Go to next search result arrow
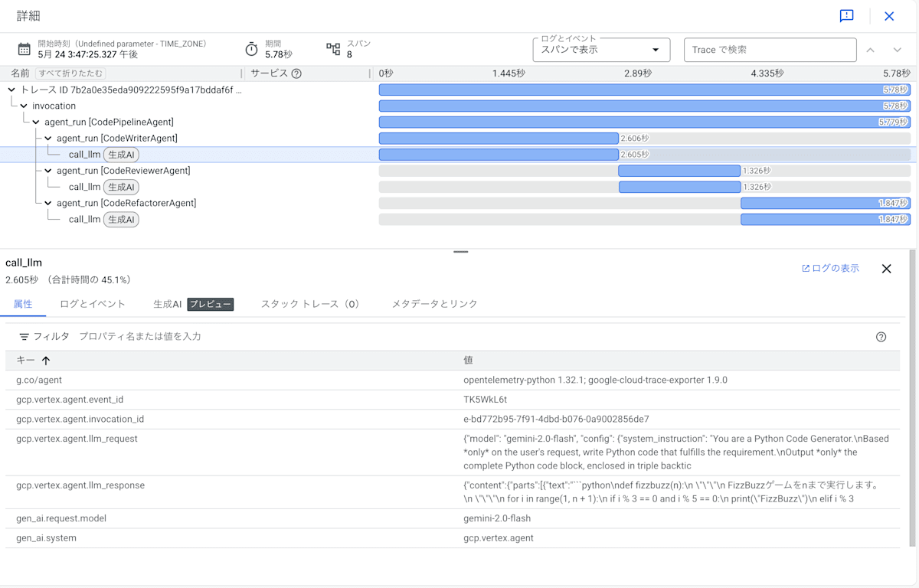 coord(897,50)
